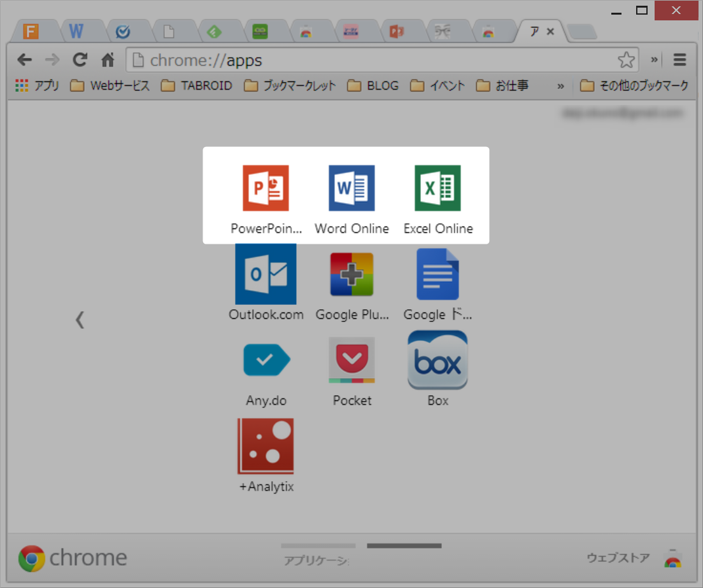Click the Chrome Web Store icon at bottom
703x588 pixels.
pyautogui.click(x=672, y=559)
